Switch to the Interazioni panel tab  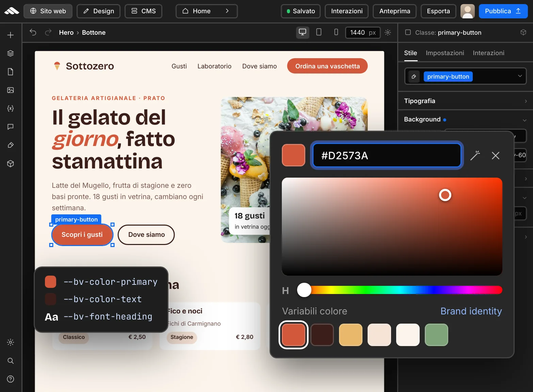tap(488, 53)
